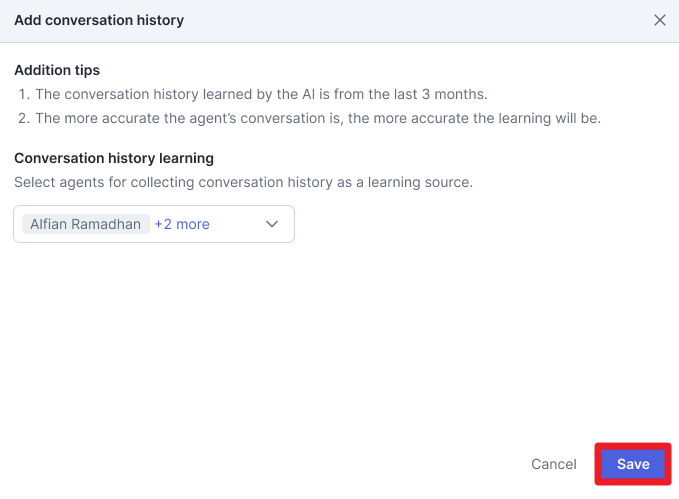Expand the agent selection dropdown chevron
The height and width of the screenshot is (499, 679).
coord(272,224)
